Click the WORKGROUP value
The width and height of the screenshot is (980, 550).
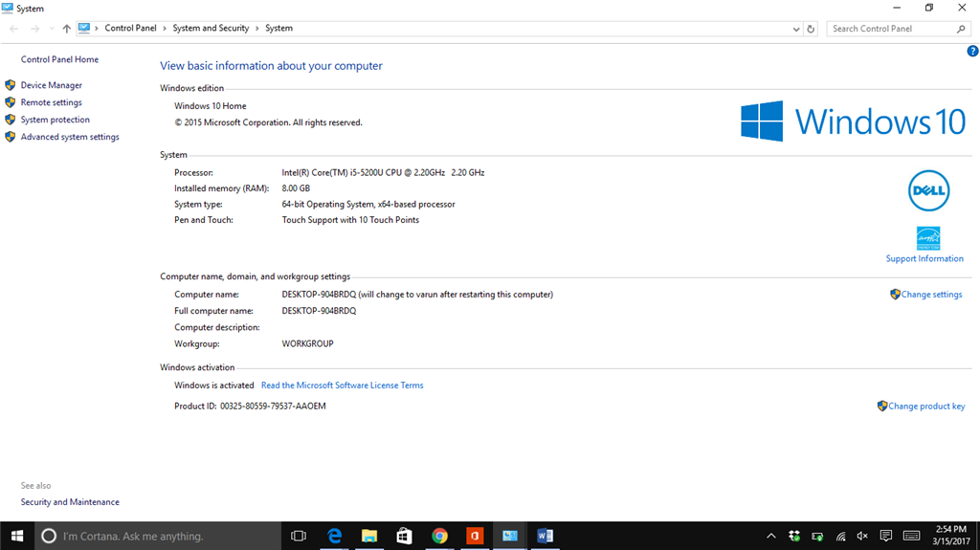(x=307, y=343)
